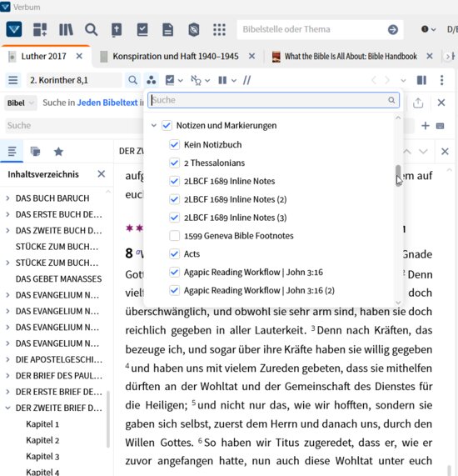Click the export share icon
The height and width of the screenshot is (476, 458).
click(x=418, y=103)
